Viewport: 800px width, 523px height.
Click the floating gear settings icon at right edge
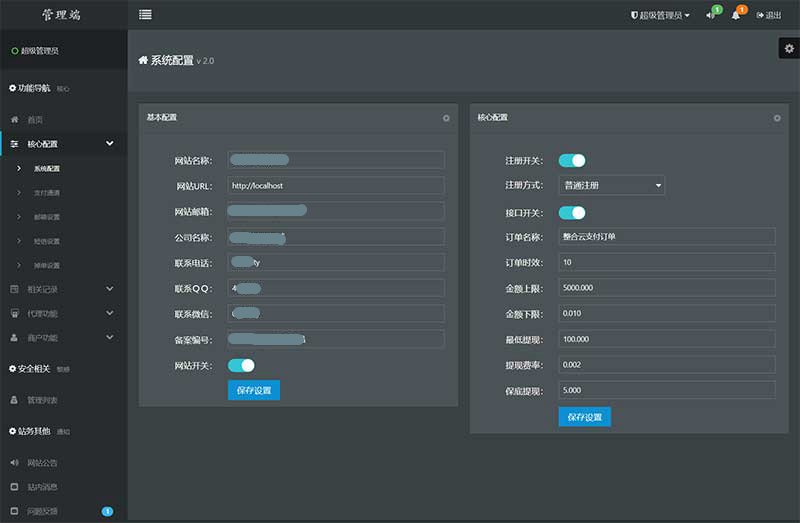(787, 49)
